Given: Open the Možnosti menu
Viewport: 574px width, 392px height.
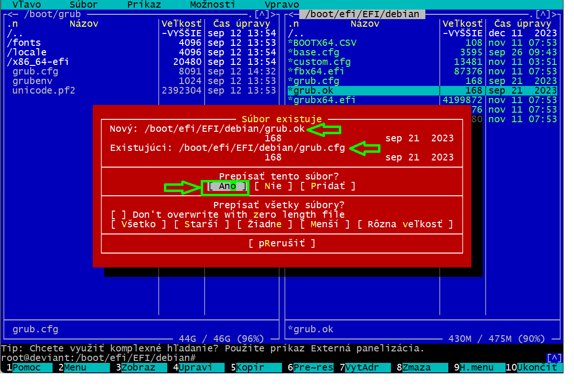Looking at the screenshot, I should [212, 5].
